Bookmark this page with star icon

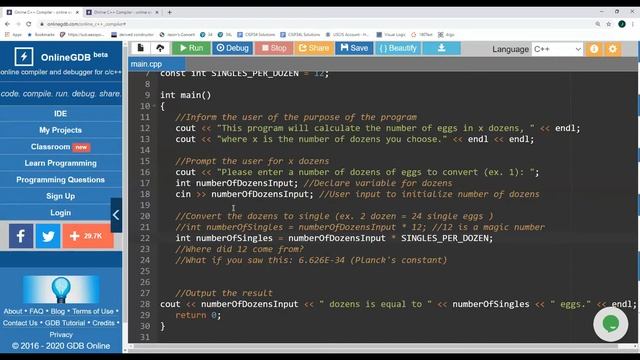609,24
